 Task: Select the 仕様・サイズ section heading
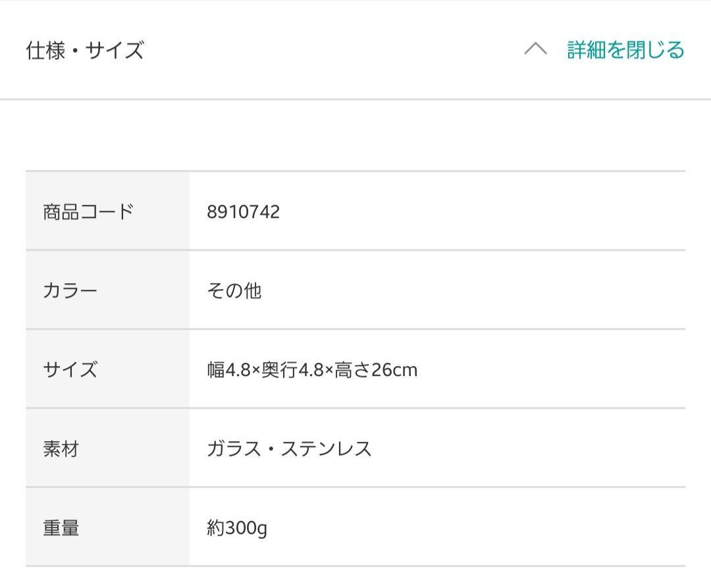(x=85, y=50)
